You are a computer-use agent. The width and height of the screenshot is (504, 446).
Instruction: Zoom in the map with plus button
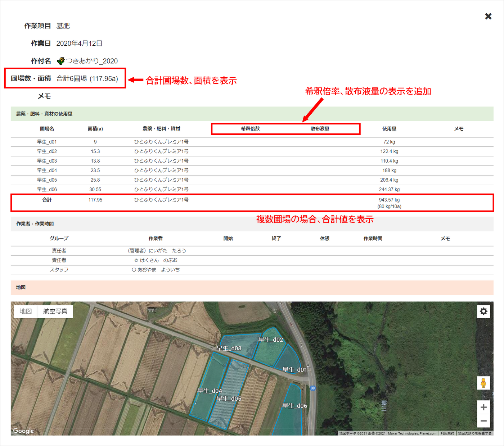(x=483, y=407)
